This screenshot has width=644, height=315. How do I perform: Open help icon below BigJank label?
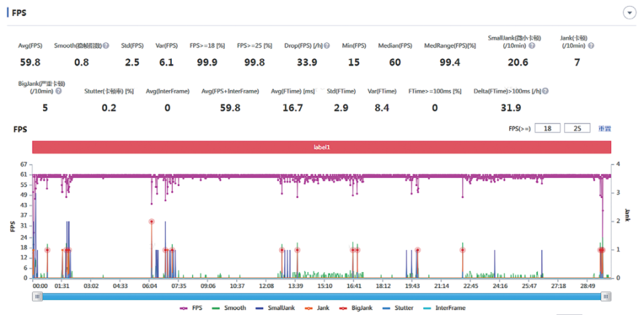coord(58,91)
